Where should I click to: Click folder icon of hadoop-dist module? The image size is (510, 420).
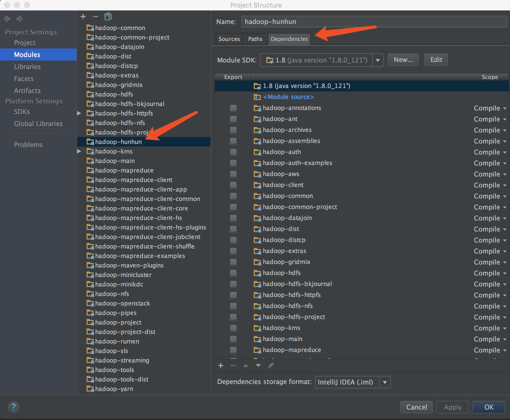(90, 56)
